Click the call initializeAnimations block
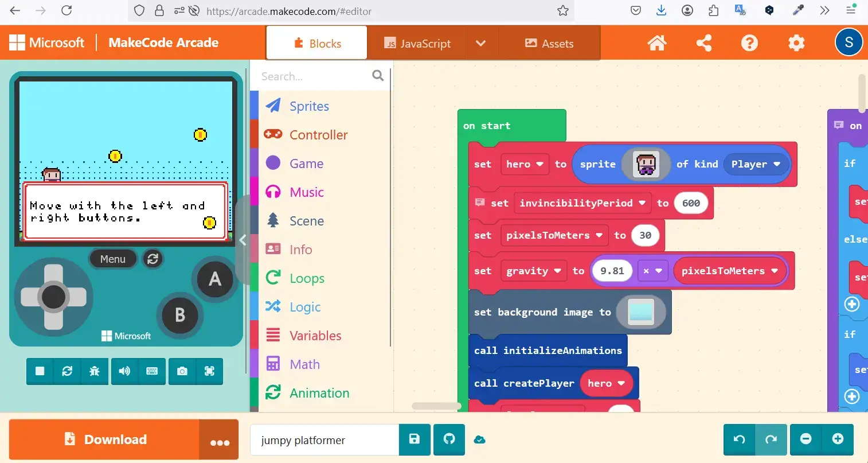This screenshot has height=463, width=868. (x=548, y=351)
